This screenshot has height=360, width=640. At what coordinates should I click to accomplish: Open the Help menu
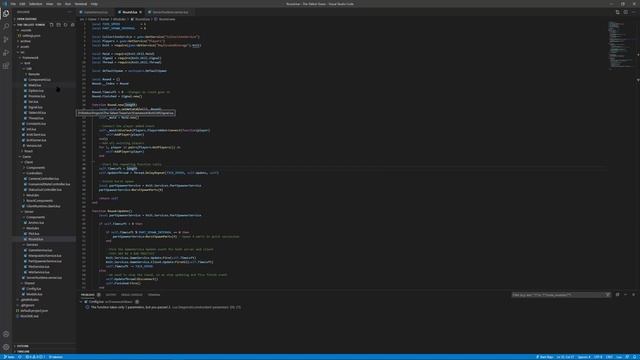tap(94, 4)
